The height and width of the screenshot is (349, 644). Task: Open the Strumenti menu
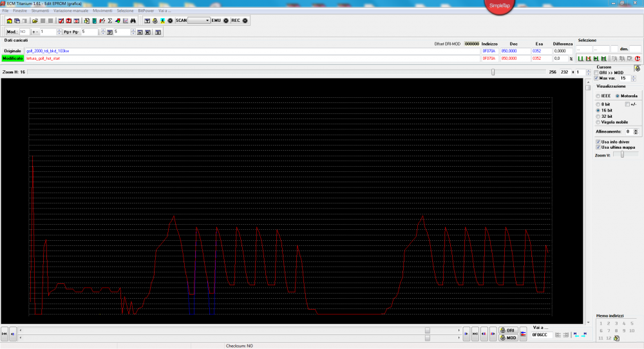coord(40,11)
